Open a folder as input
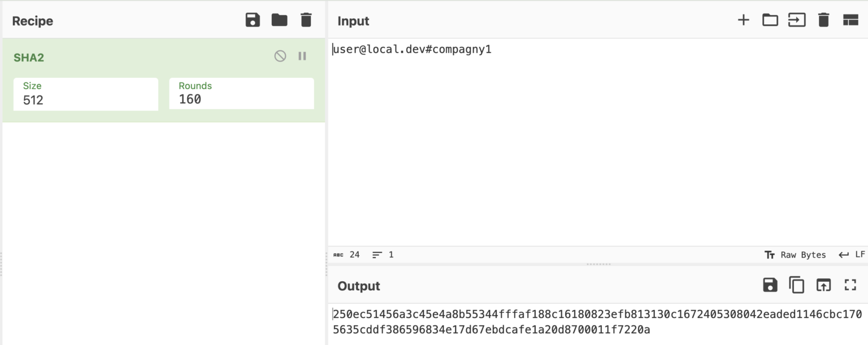The width and height of the screenshot is (868, 345). tap(770, 20)
